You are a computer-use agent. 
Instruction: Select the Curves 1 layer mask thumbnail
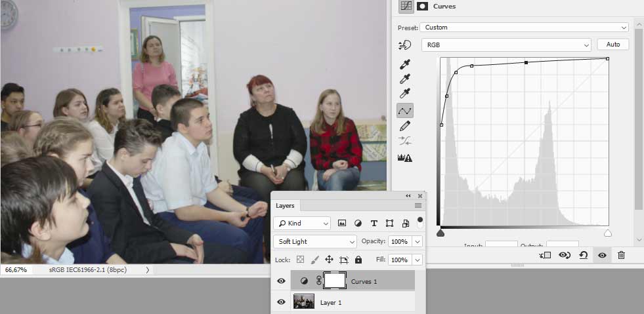335,281
